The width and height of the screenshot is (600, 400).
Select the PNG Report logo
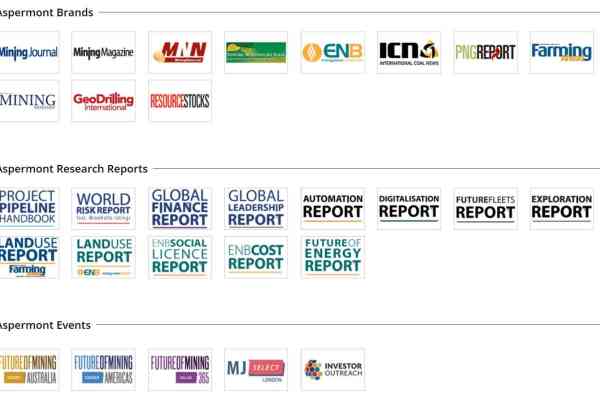(x=485, y=52)
